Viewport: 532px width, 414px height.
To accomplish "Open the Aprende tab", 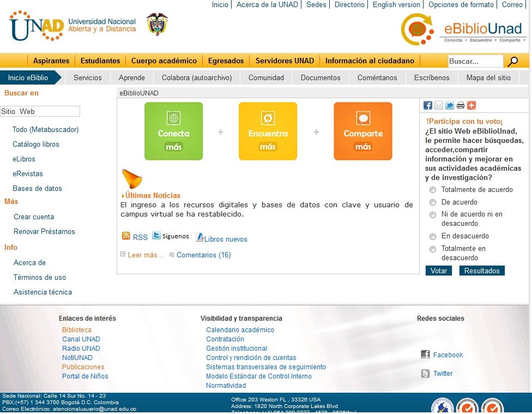I will click(x=132, y=78).
